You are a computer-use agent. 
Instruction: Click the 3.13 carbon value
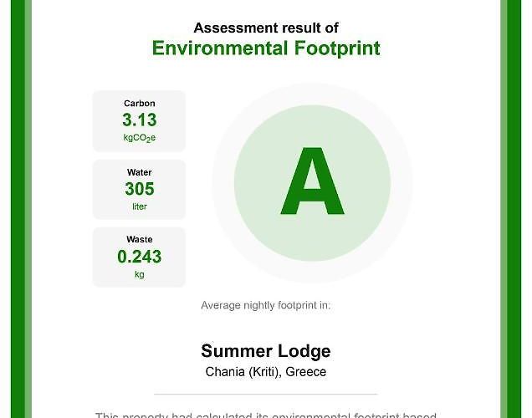coord(140,120)
